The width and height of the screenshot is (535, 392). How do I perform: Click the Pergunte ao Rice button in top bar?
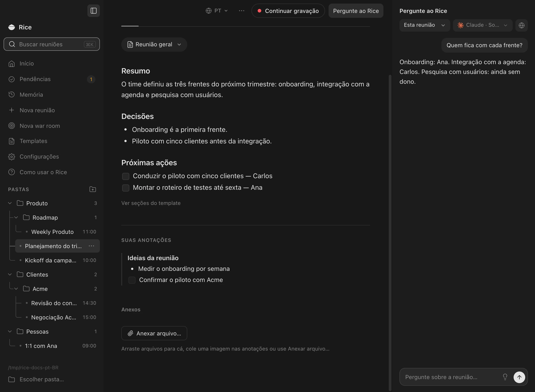coord(356,11)
